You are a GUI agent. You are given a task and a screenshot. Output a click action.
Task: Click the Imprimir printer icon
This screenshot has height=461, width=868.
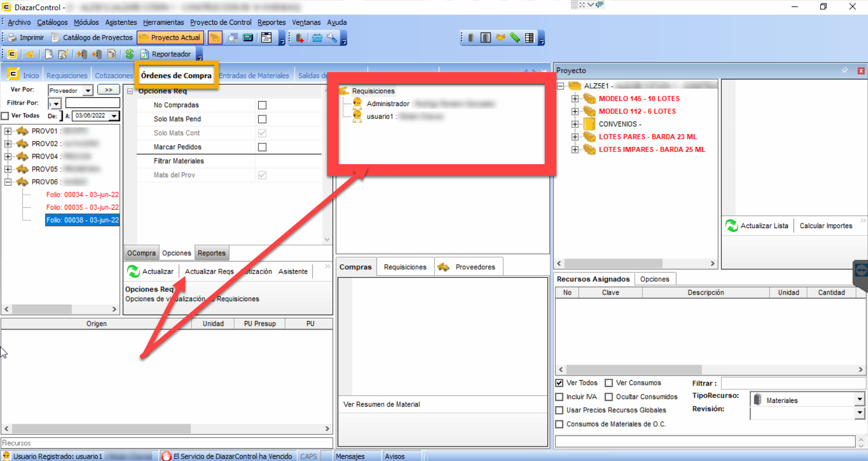click(x=13, y=38)
